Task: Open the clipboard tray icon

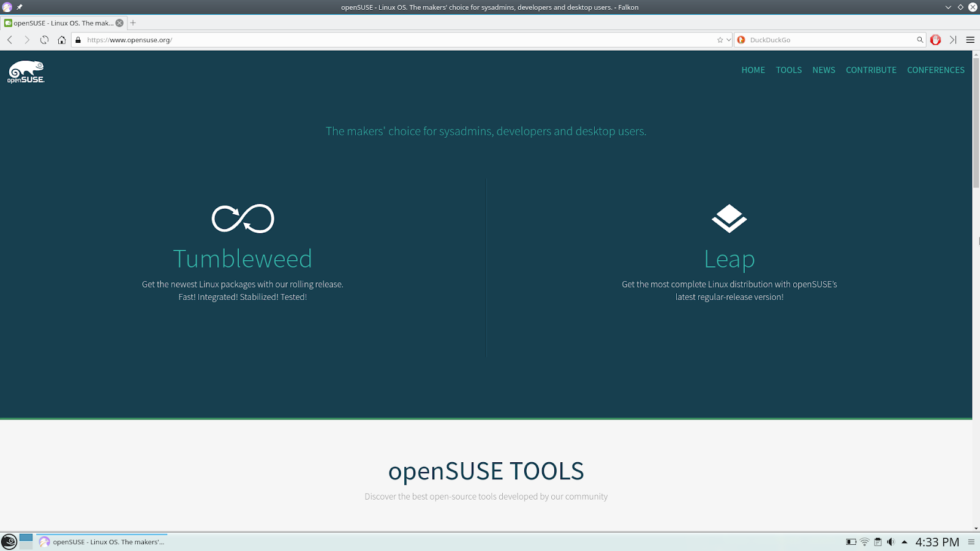Action: pyautogui.click(x=878, y=542)
